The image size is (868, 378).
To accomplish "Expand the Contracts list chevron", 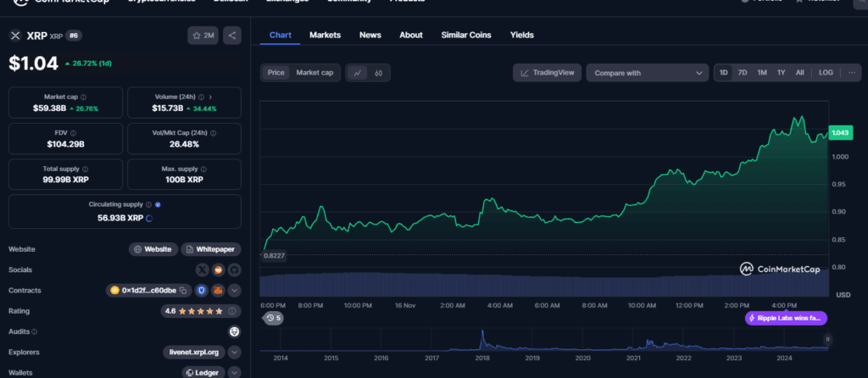I will pos(234,290).
